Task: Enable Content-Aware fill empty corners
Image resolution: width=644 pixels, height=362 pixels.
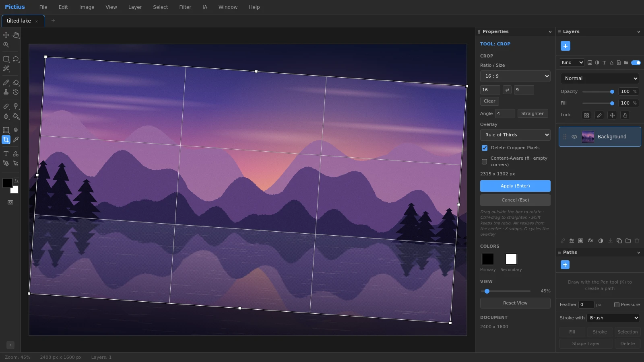Action: 484,162
